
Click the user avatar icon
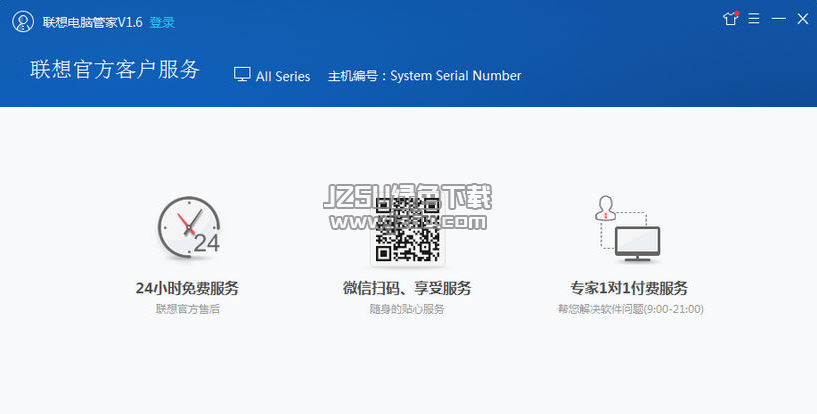[x=23, y=22]
